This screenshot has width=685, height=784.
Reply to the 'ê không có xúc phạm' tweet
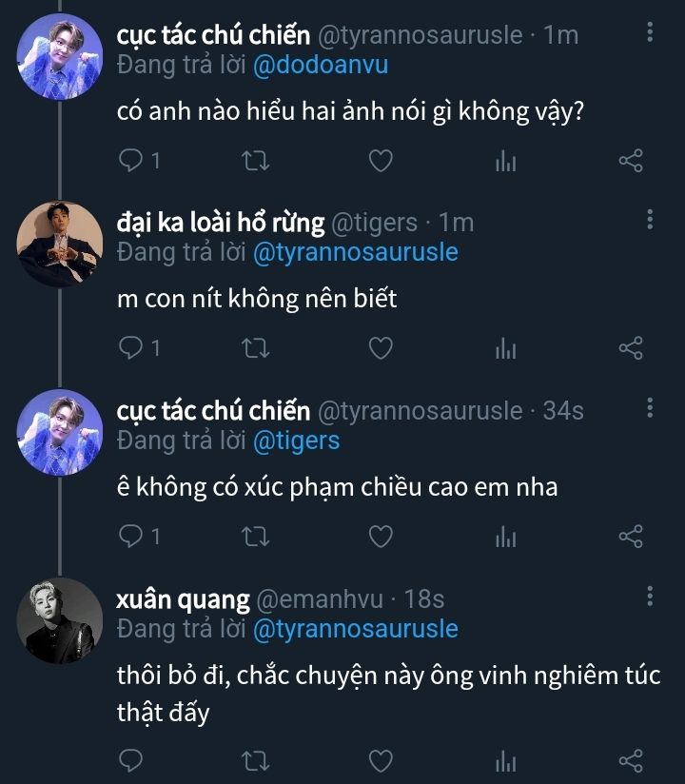130,538
